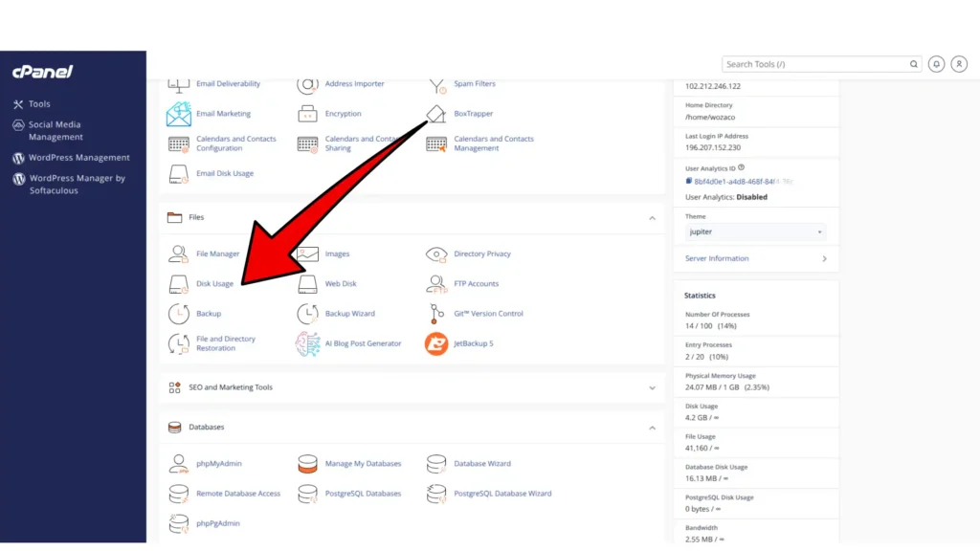This screenshot has height=551, width=980.
Task: Open the Email Disk Usage icon
Action: pos(178,174)
